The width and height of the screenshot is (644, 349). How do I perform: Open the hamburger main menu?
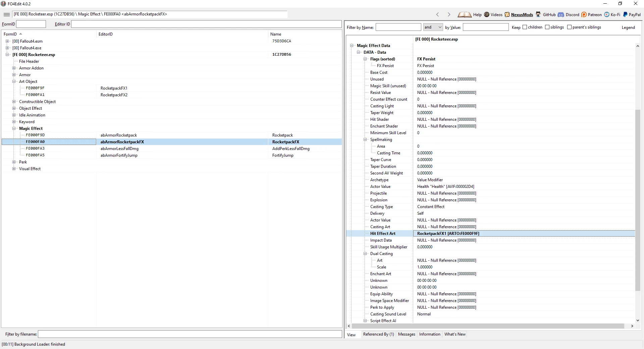pos(6,14)
